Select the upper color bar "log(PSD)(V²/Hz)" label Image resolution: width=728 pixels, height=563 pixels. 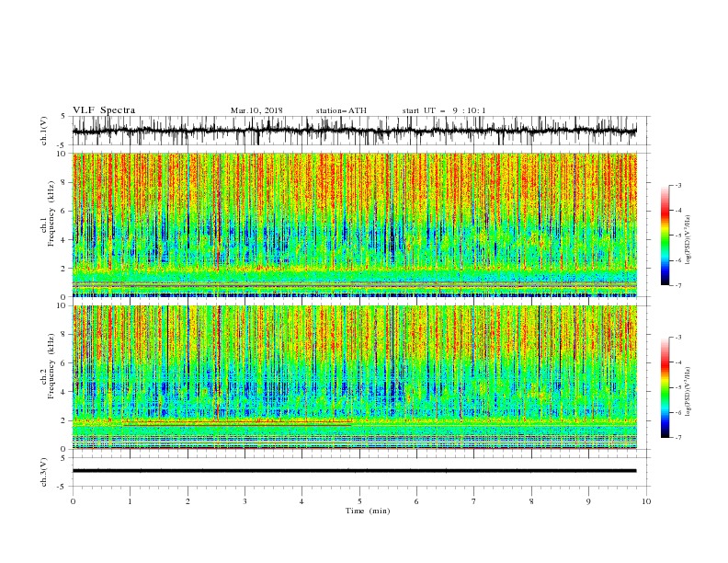coord(688,240)
